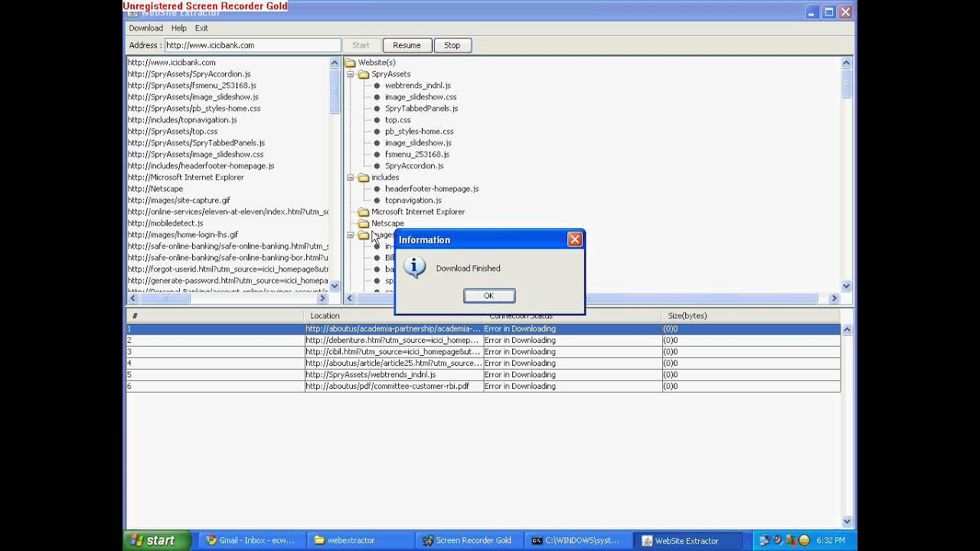
Task: Click the webextractor folder taskbar icon
Action: (319, 540)
